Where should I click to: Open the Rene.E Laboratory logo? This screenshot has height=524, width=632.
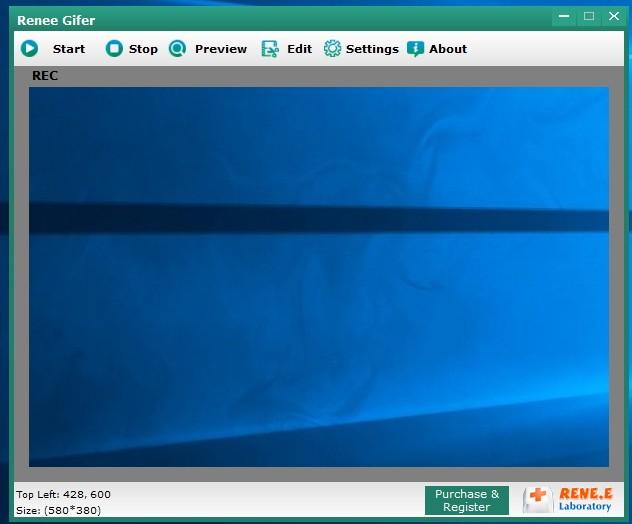click(x=568, y=500)
